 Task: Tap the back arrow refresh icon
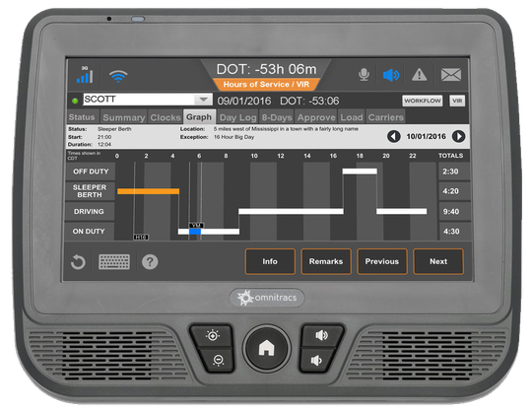[78, 262]
